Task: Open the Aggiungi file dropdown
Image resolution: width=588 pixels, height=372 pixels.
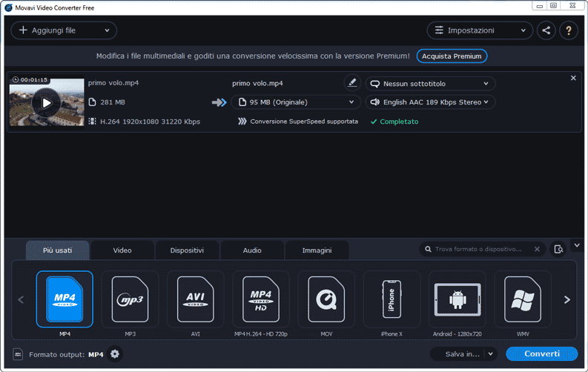Action: click(x=64, y=30)
